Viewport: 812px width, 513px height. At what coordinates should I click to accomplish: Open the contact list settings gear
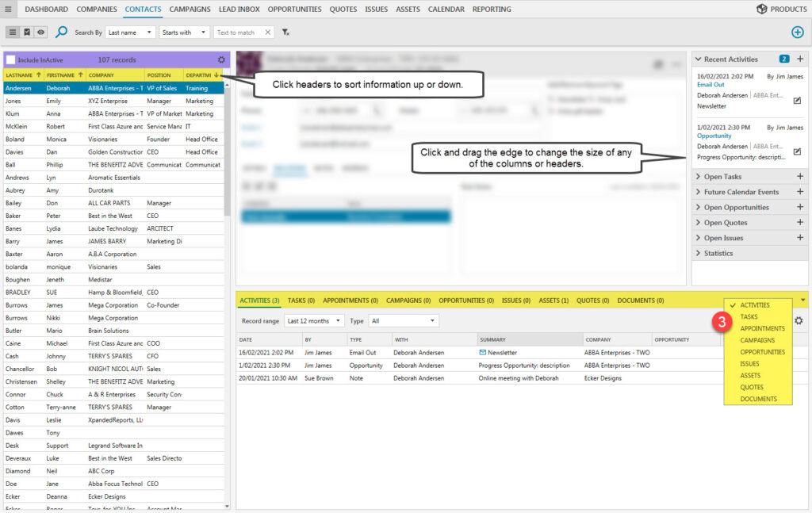click(221, 59)
